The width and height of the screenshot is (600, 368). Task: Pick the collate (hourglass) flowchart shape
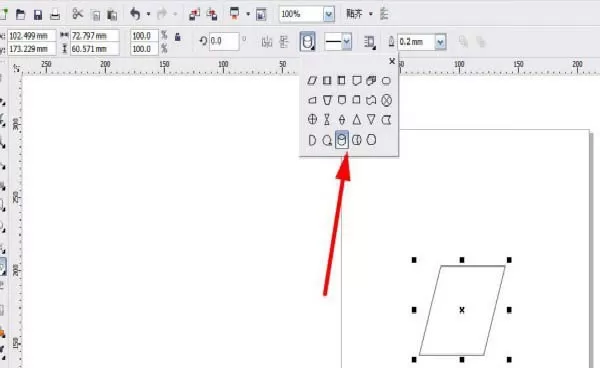click(x=327, y=120)
